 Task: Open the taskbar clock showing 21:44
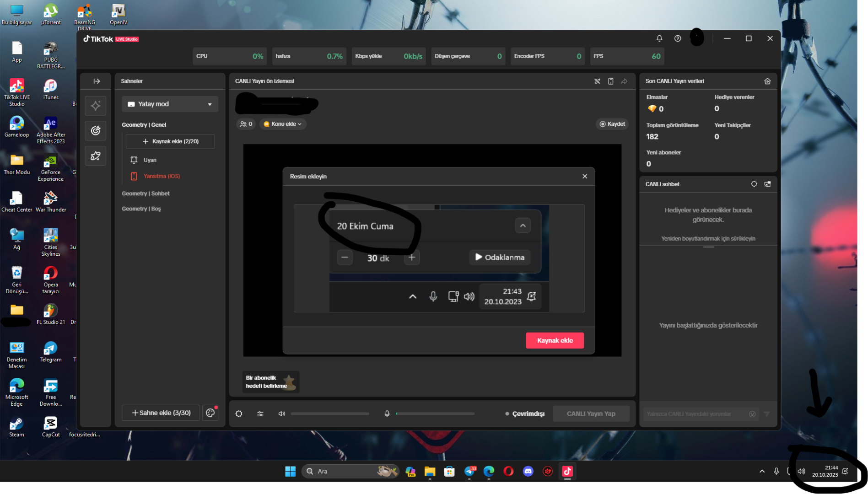(825, 471)
